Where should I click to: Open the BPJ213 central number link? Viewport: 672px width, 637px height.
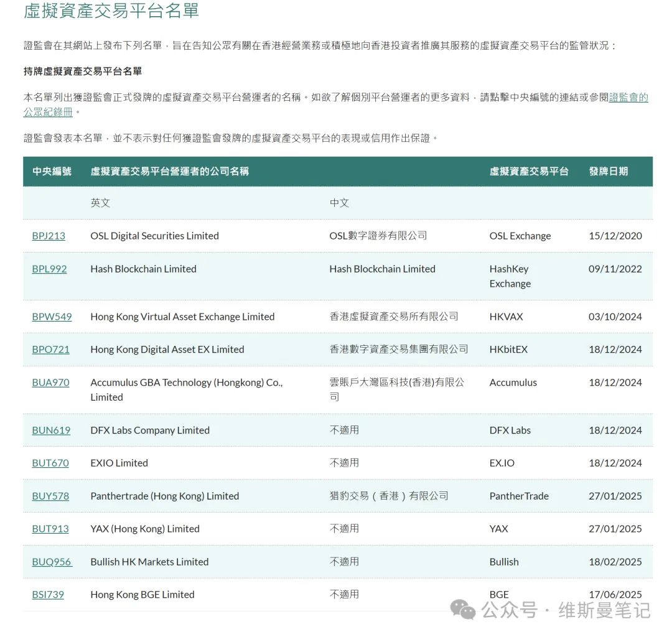coord(49,236)
